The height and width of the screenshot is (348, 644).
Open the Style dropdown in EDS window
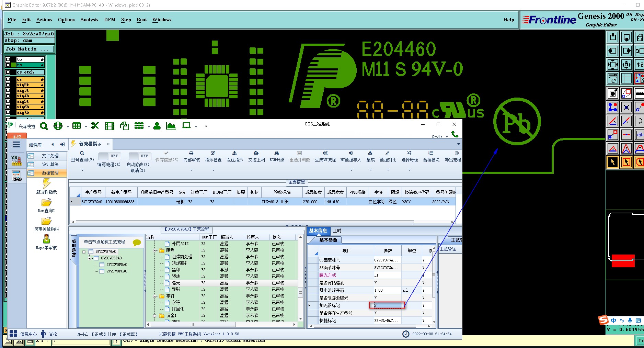tap(440, 137)
